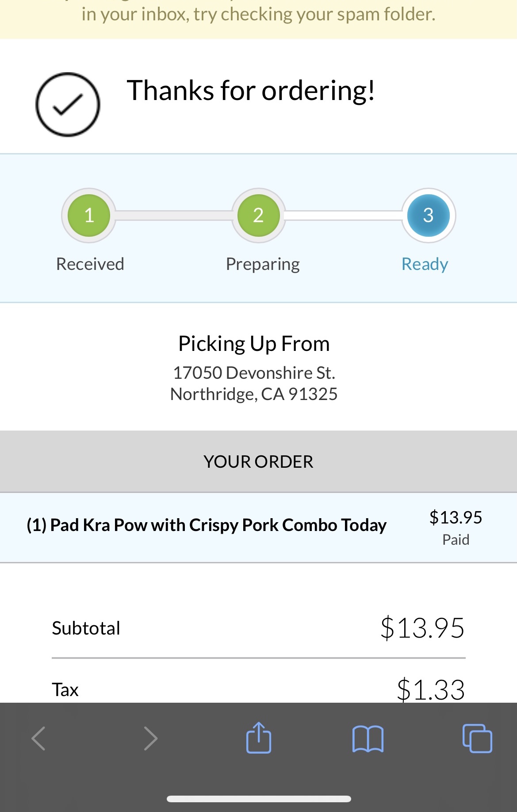Viewport: 517px width, 812px height.
Task: Tap step 2 Preparing circle
Action: (258, 216)
